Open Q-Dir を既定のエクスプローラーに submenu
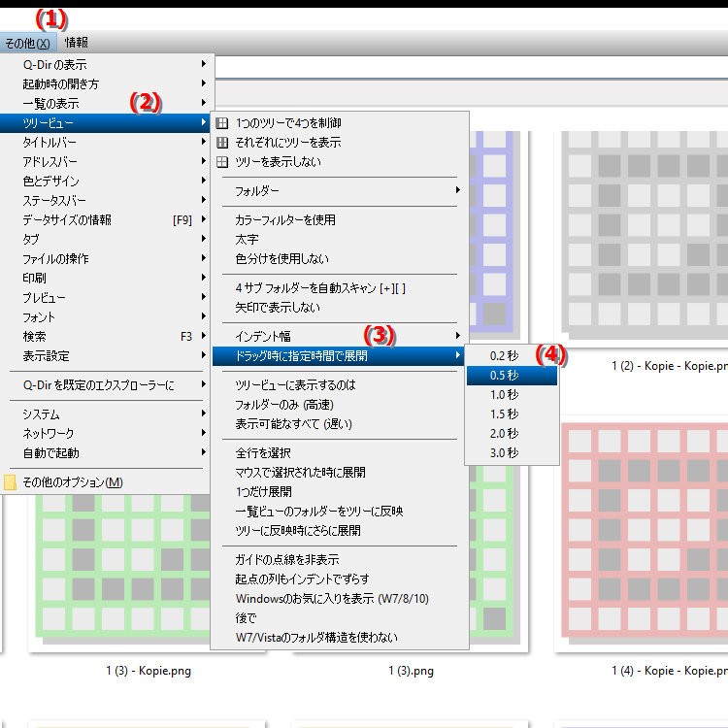 click(x=105, y=385)
